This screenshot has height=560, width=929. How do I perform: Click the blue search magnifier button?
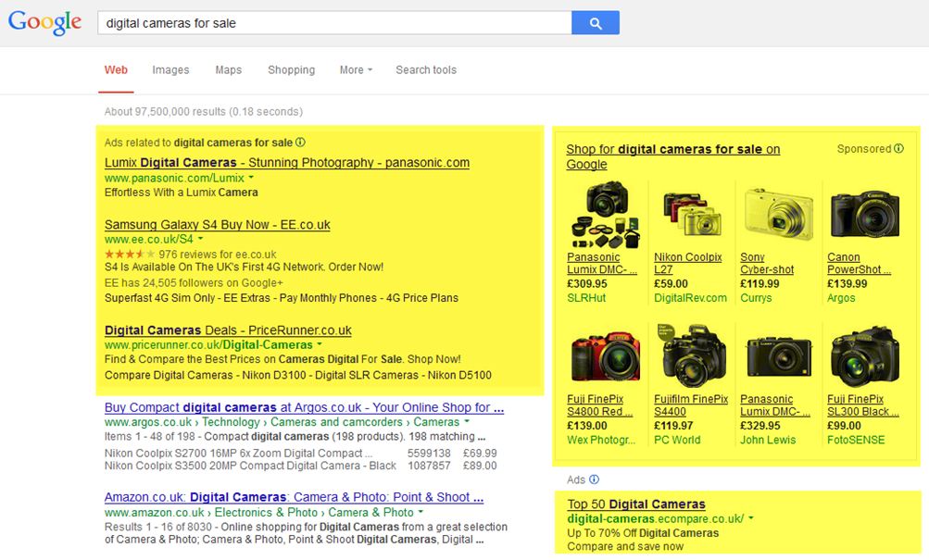click(x=596, y=22)
